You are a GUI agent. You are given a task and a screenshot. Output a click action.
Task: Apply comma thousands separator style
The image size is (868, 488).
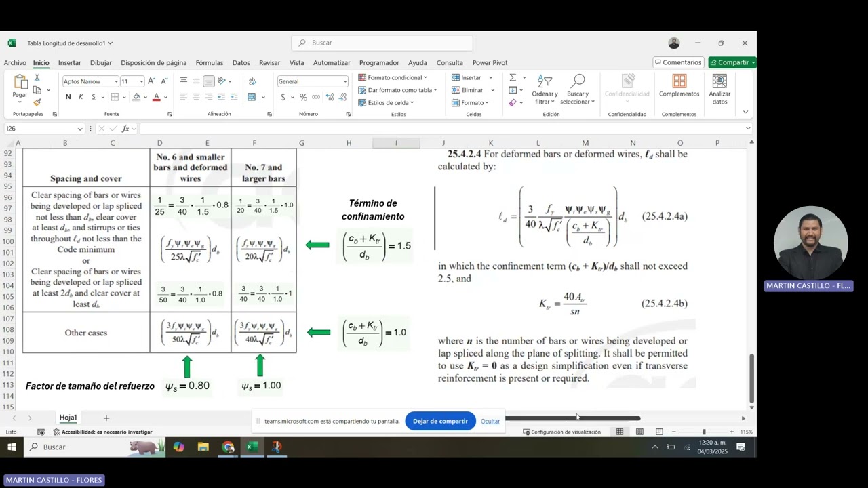tap(315, 97)
